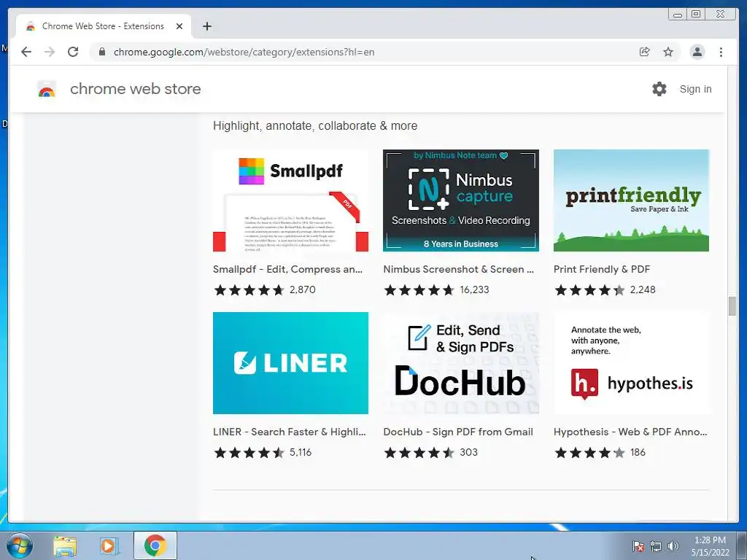Restore down the Chrome window

click(696, 15)
